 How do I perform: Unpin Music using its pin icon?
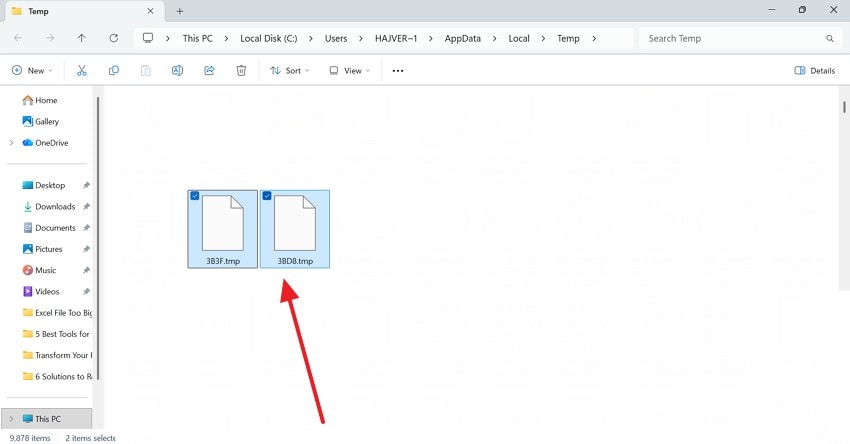[x=86, y=270]
